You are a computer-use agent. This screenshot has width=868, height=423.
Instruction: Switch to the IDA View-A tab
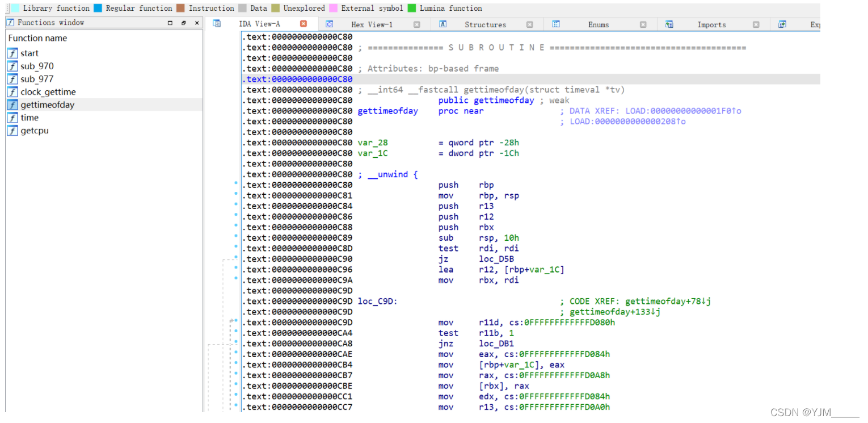[x=259, y=24]
